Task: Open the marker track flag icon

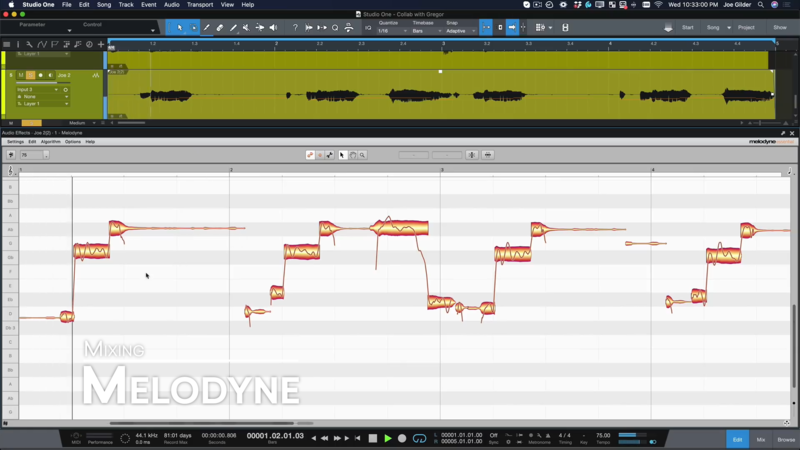Action: coord(54,44)
